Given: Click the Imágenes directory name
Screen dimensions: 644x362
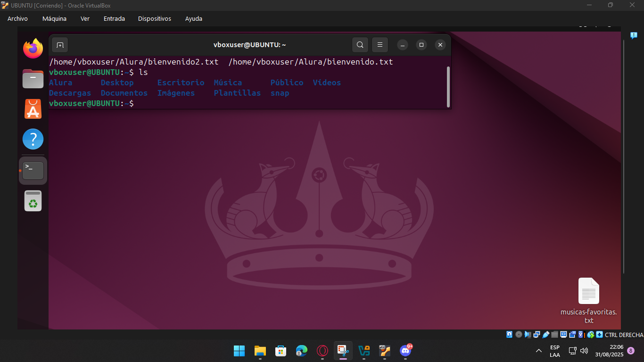Looking at the screenshot, I should [x=176, y=93].
